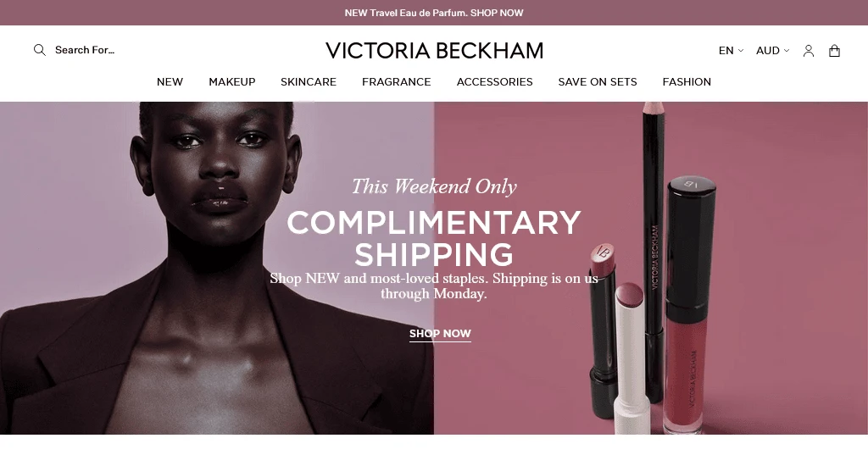Image resolution: width=868 pixels, height=466 pixels.
Task: Click the Victoria Beckham logo
Action: tap(434, 50)
